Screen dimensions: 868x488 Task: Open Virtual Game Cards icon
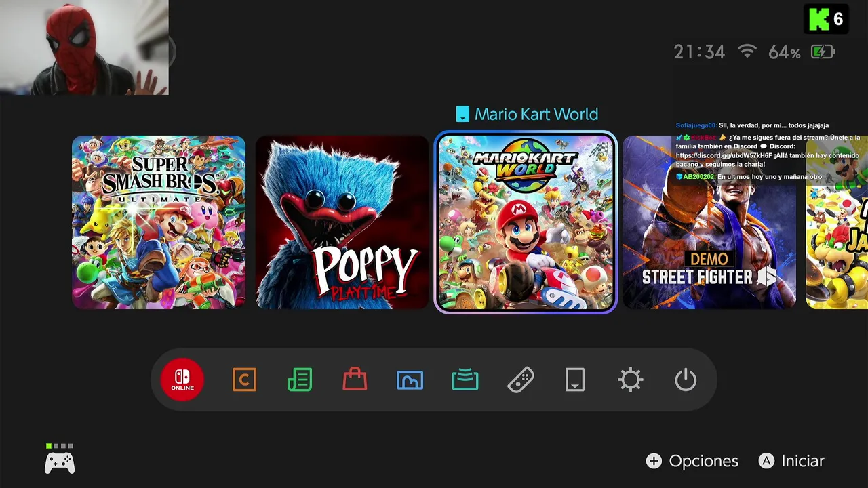tap(575, 380)
